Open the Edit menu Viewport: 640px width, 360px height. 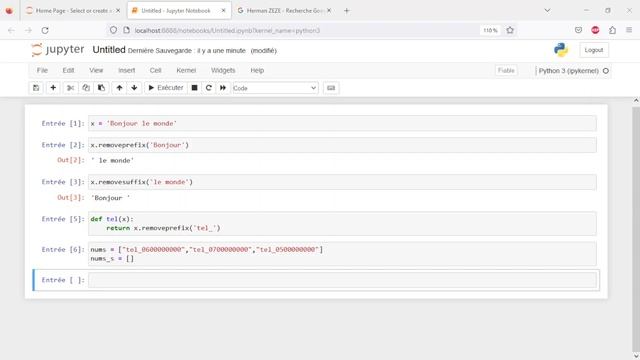pyautogui.click(x=68, y=70)
